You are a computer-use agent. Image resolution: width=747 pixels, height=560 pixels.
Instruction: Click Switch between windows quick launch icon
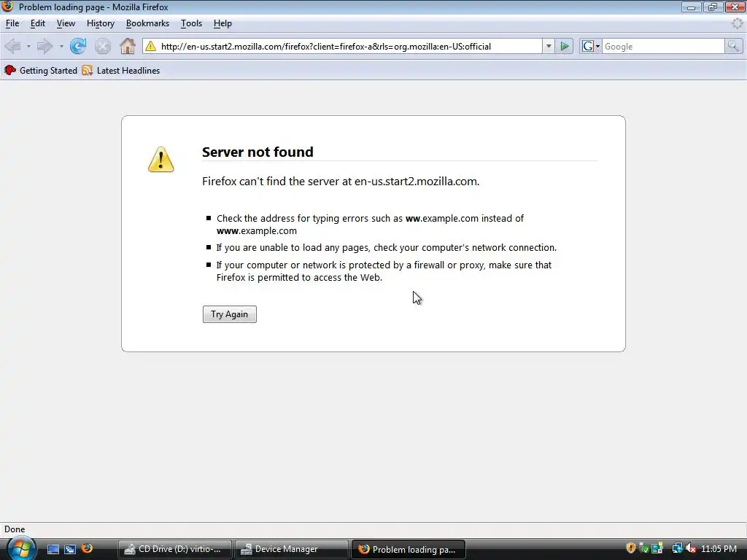pos(70,549)
